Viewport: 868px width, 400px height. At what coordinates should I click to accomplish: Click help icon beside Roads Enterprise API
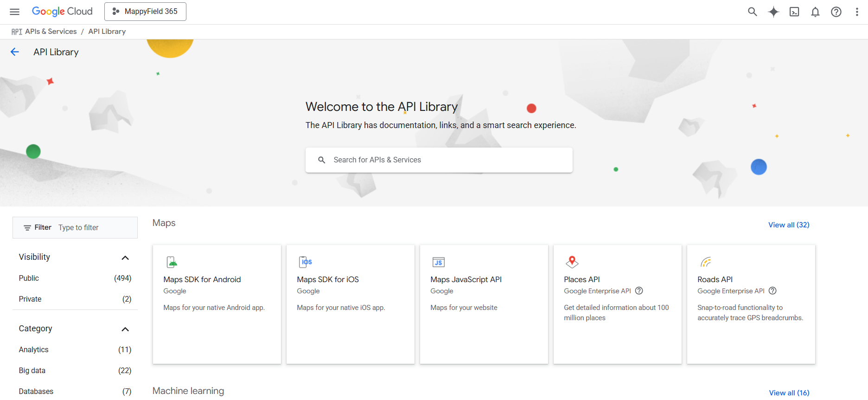coord(772,291)
